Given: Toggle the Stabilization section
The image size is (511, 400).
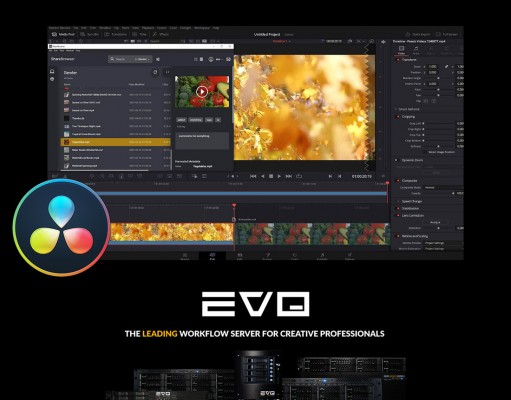Looking at the screenshot, I should tap(398, 208).
